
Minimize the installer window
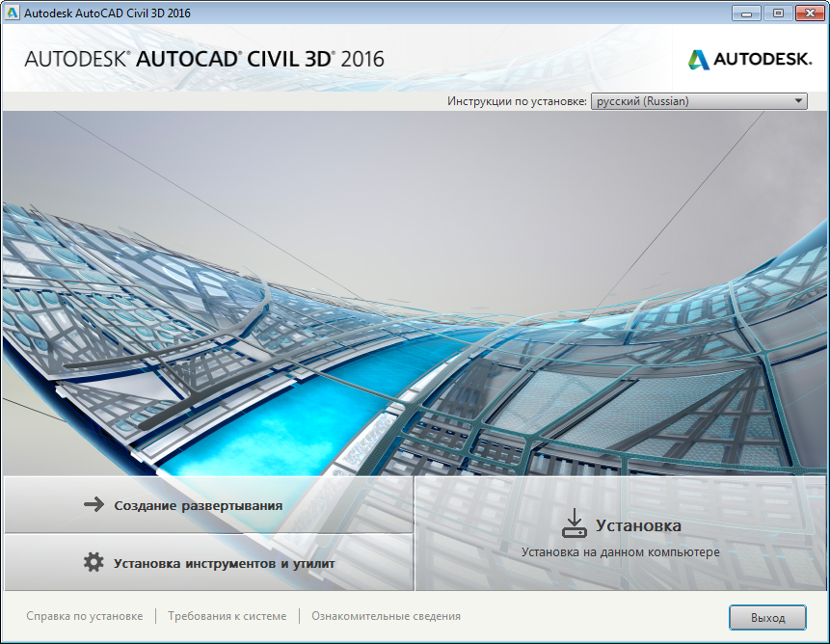pyautogui.click(x=746, y=13)
